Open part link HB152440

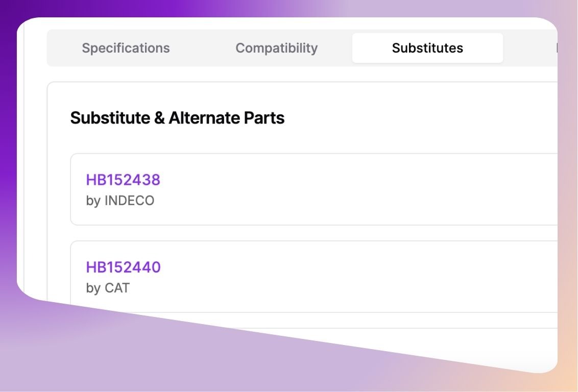123,267
